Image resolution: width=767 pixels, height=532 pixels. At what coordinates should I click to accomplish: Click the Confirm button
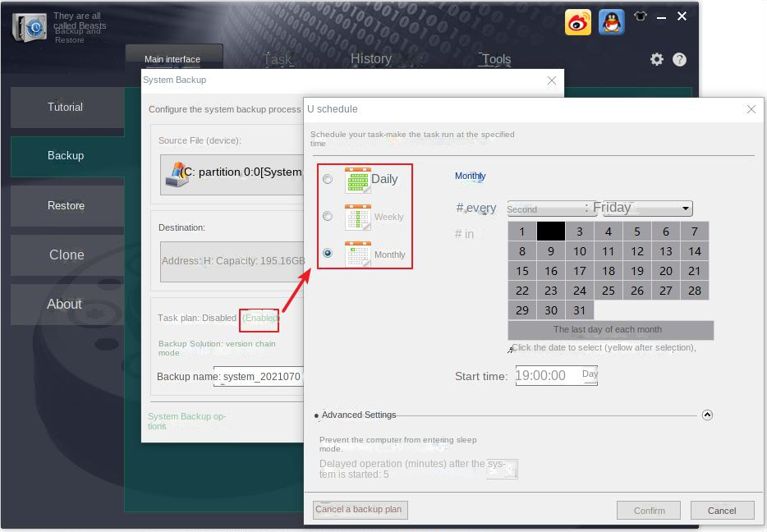(x=648, y=510)
